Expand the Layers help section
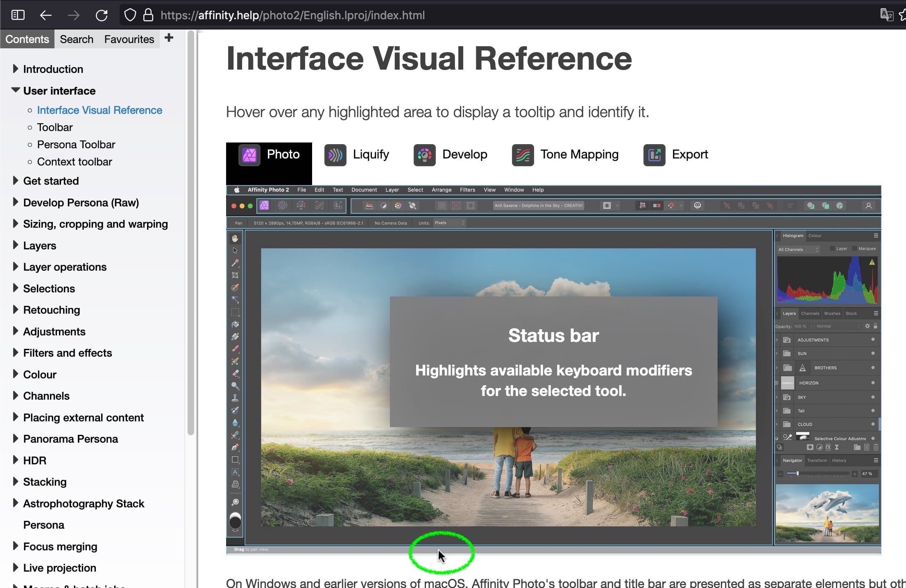This screenshot has width=906, height=588. pos(16,245)
